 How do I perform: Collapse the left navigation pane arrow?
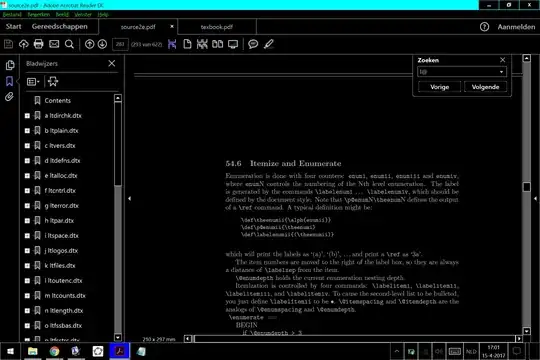click(129, 198)
